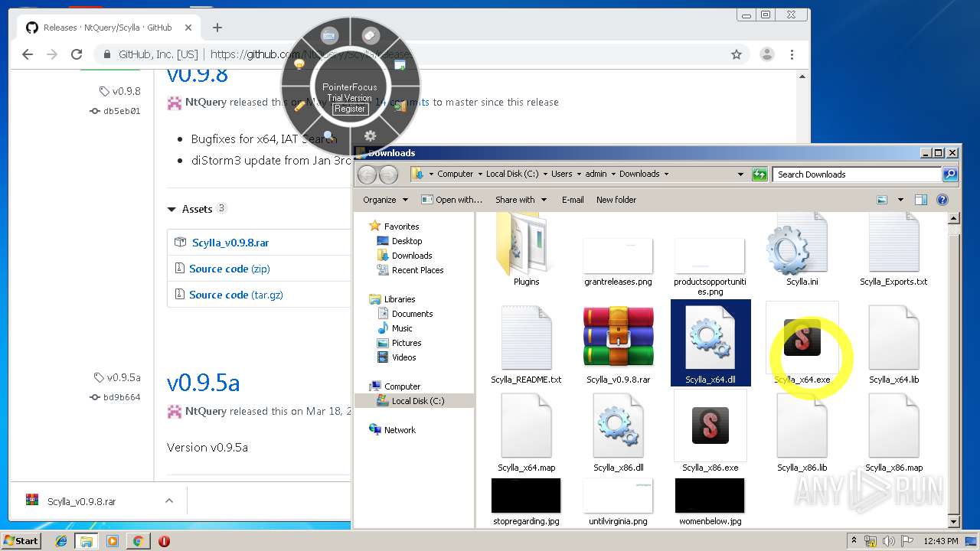Open download options chevron for Scylla_v0.9.8.rar
The image size is (980, 551).
[168, 501]
